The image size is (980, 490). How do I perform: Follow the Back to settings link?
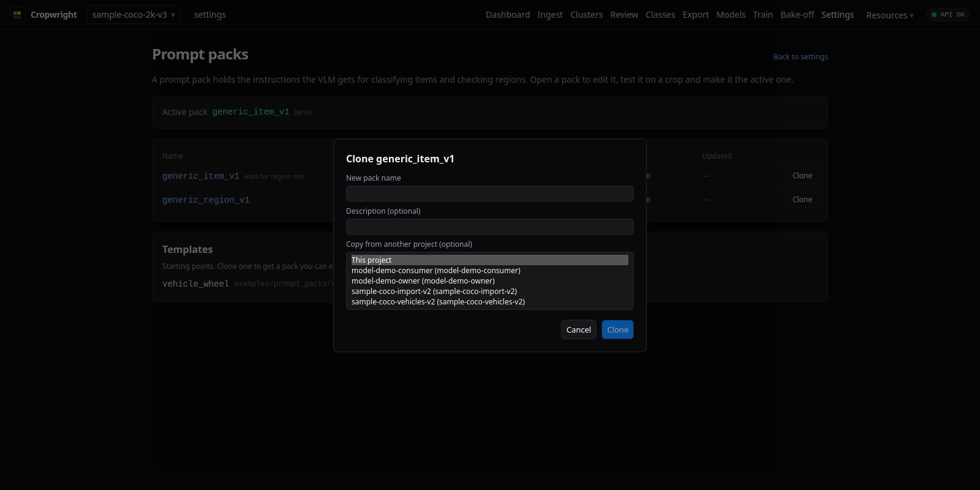pos(801,57)
